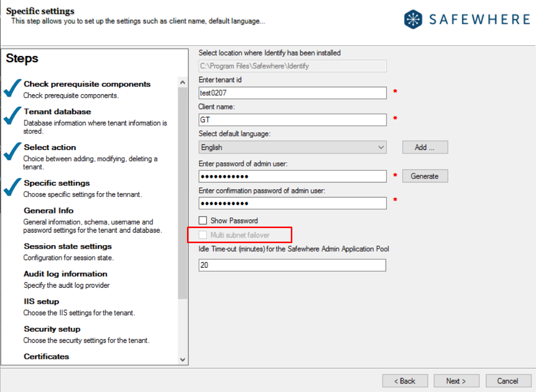Click the Generate password button
The width and height of the screenshot is (536, 392).
click(425, 176)
